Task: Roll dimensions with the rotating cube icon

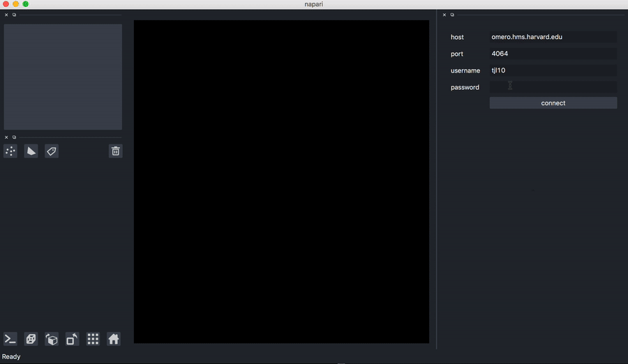Action: pyautogui.click(x=52, y=339)
